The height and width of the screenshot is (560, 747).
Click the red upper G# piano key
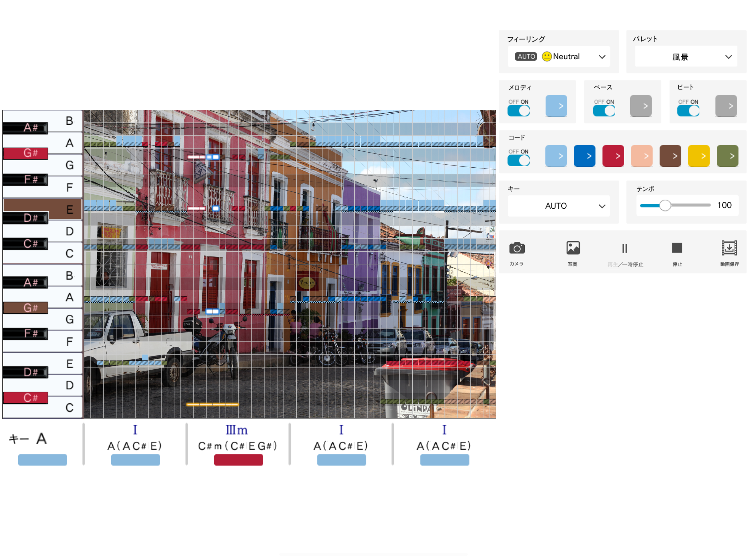click(x=26, y=153)
